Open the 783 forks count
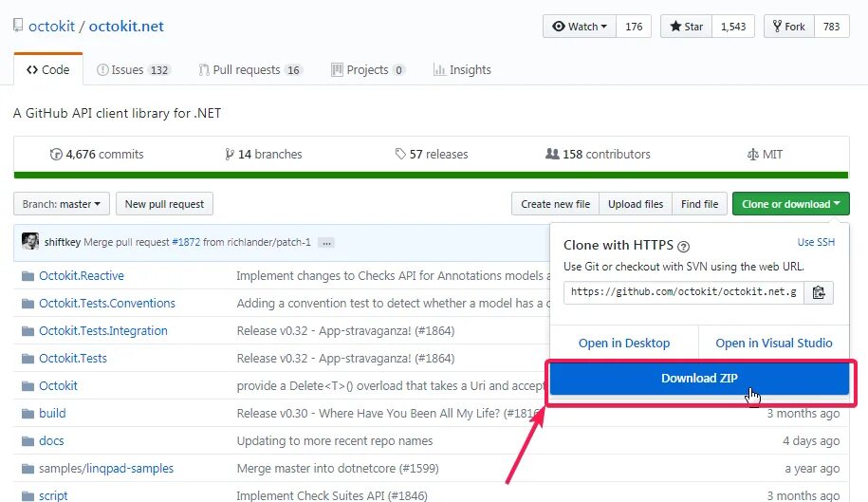This screenshot has width=868, height=502. (x=831, y=27)
